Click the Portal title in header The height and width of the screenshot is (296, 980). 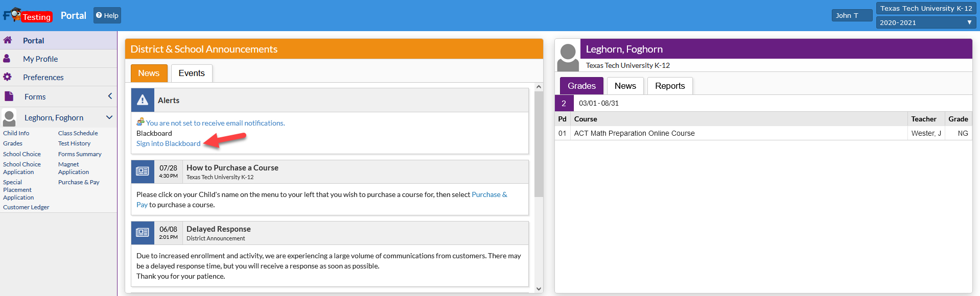point(74,15)
